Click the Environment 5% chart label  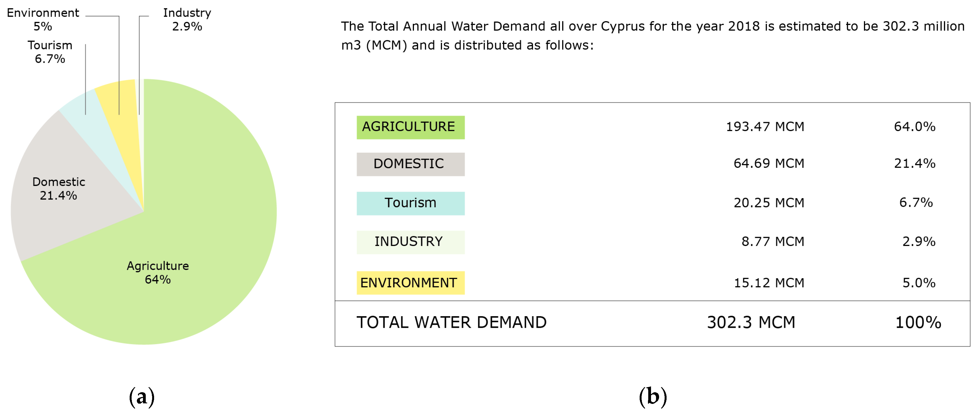pos(42,19)
